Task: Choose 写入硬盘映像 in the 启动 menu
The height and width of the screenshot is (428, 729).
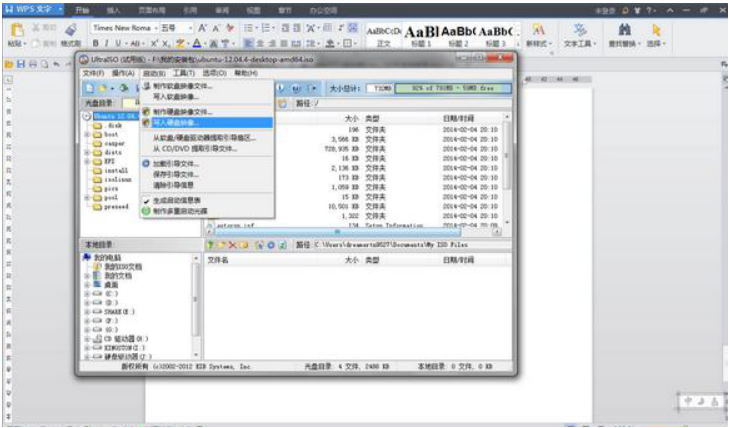Action: 207,123
